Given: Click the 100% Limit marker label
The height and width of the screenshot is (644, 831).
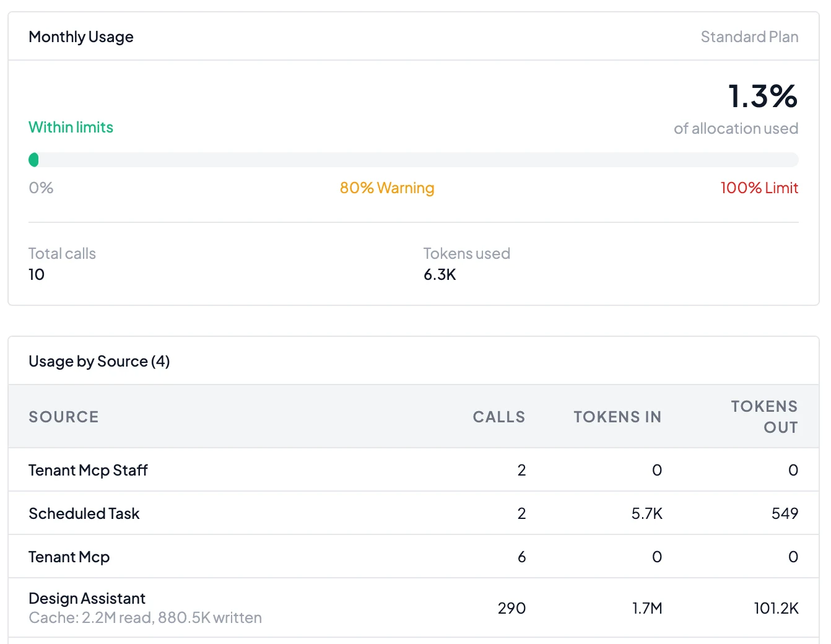Looking at the screenshot, I should pyautogui.click(x=759, y=188).
